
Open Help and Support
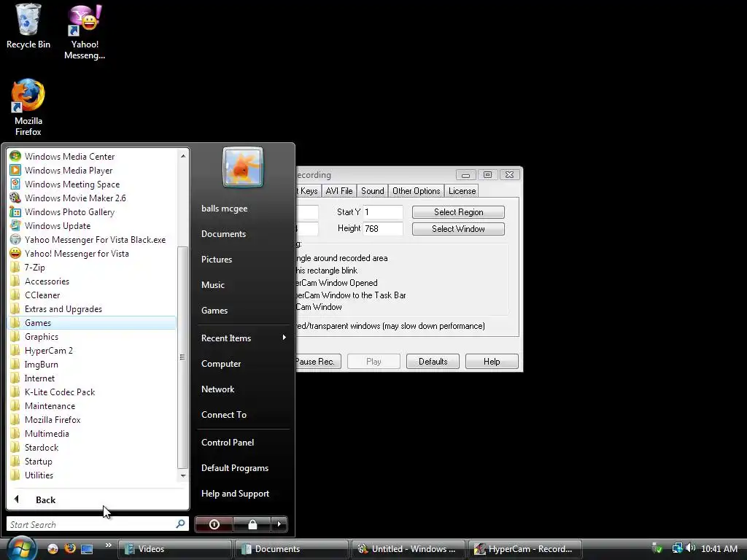[235, 494]
